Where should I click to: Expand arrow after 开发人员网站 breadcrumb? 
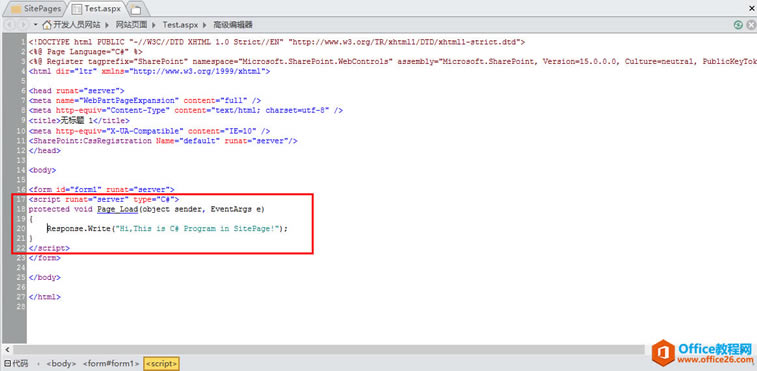point(108,25)
